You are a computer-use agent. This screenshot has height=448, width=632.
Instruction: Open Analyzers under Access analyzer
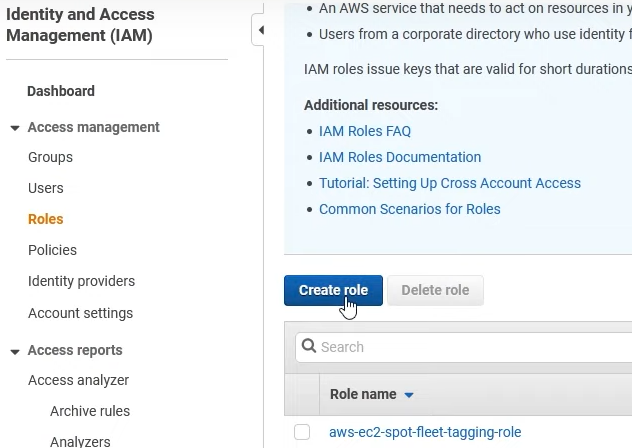80,442
